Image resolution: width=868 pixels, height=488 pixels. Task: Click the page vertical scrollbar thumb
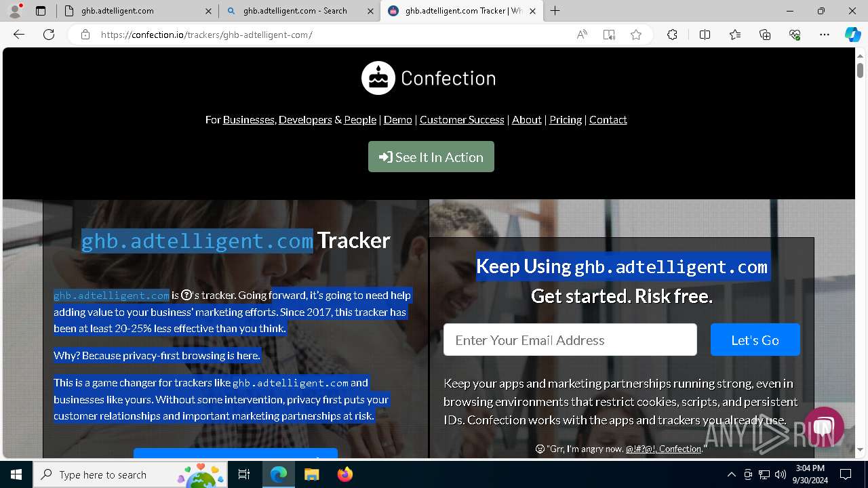(860, 70)
